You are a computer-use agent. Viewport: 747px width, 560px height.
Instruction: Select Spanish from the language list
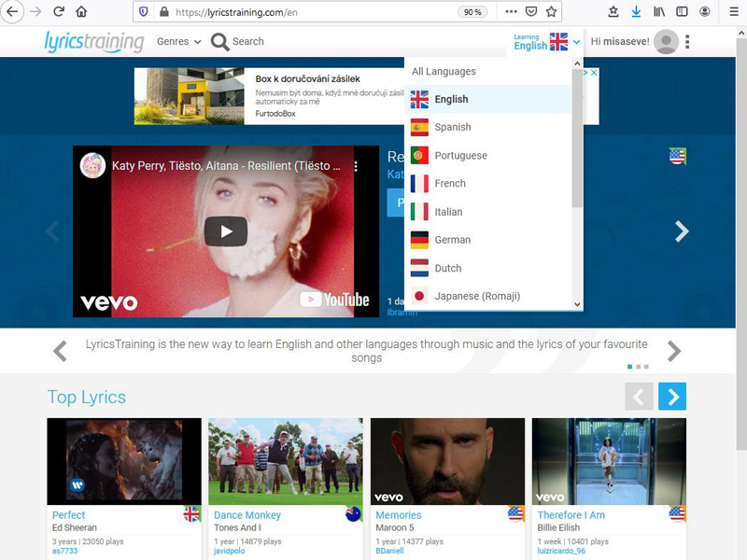453,128
